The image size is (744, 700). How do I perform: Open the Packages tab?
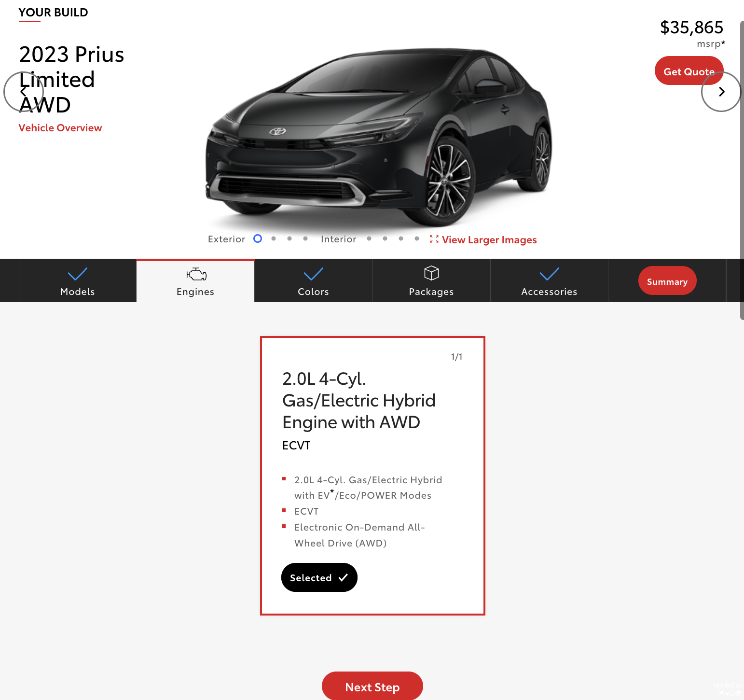pos(431,280)
